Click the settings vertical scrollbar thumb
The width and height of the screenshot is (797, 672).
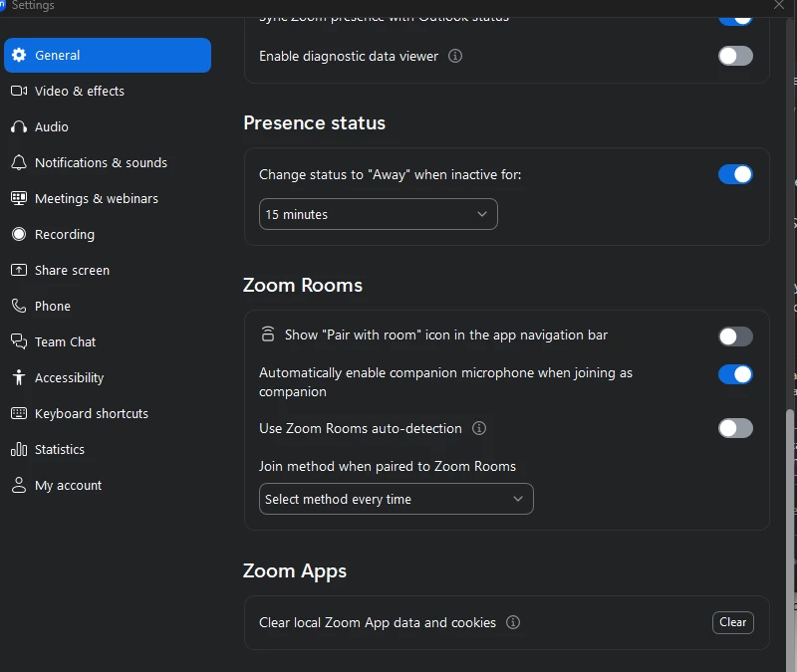(789, 539)
